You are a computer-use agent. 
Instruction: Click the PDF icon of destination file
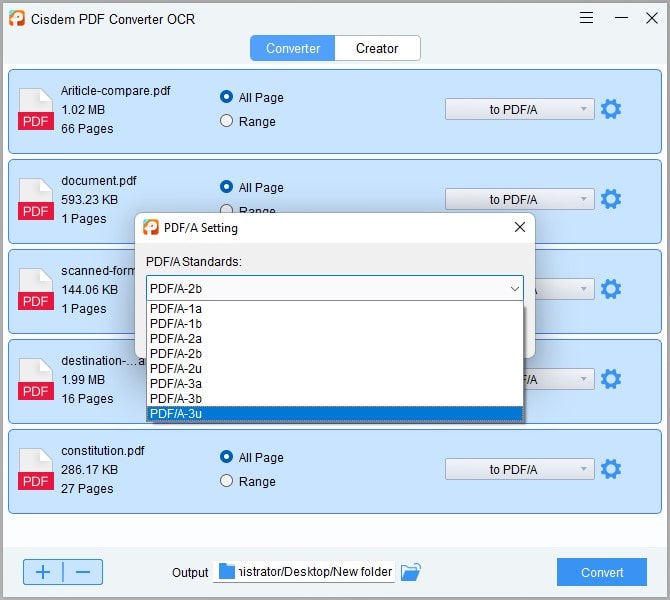click(35, 379)
